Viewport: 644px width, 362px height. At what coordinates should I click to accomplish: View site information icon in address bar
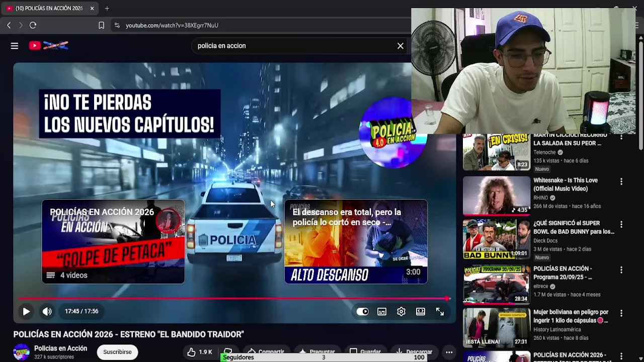coord(117,25)
